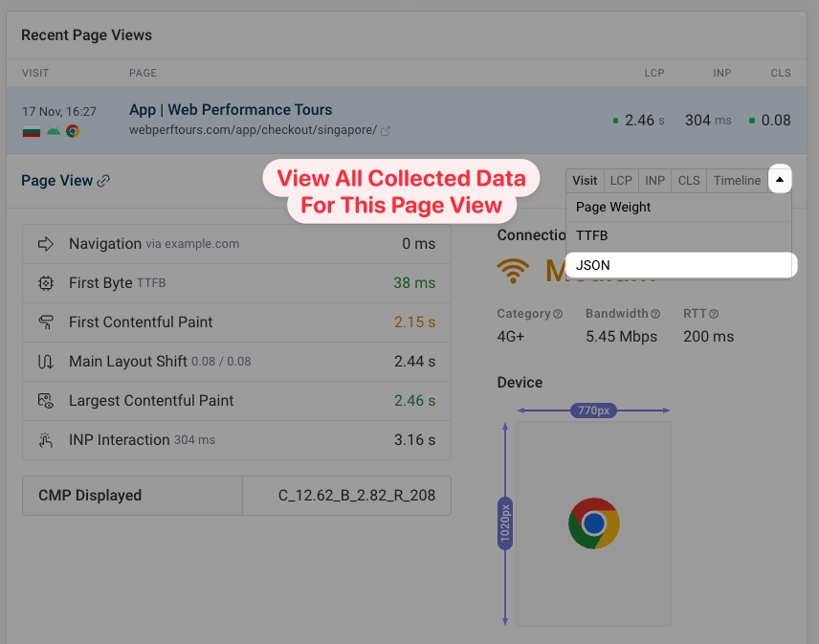This screenshot has width=819, height=644.
Task: Click the Bulgarian flag icon in the visit row
Action: (x=31, y=131)
